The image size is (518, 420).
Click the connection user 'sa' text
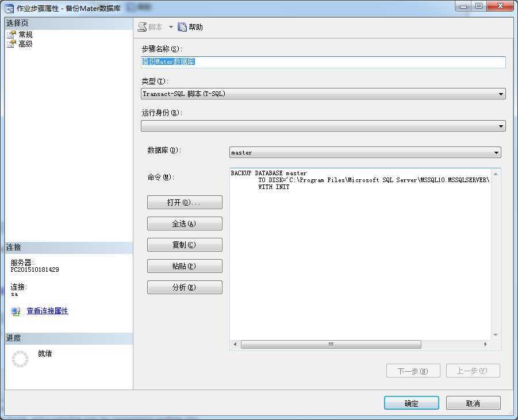pos(14,294)
